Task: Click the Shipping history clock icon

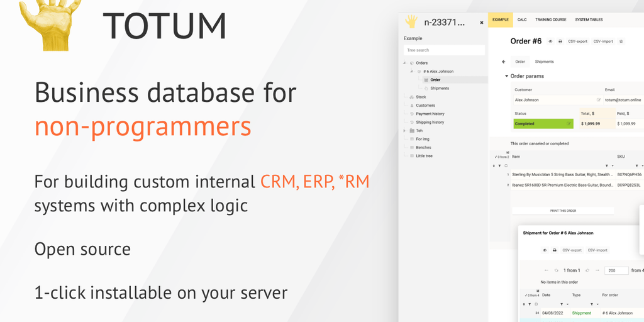Action: click(x=412, y=123)
